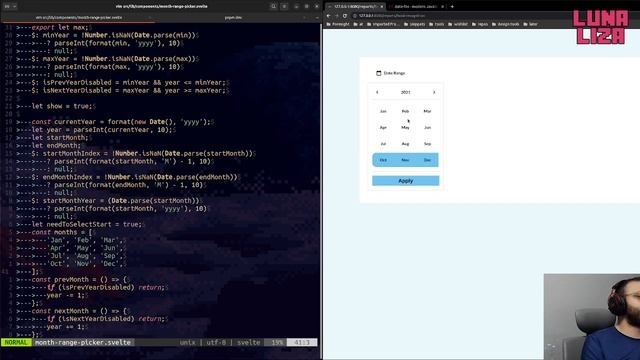
Task: Open the first bookmarks bar folder
Action: (x=338, y=24)
